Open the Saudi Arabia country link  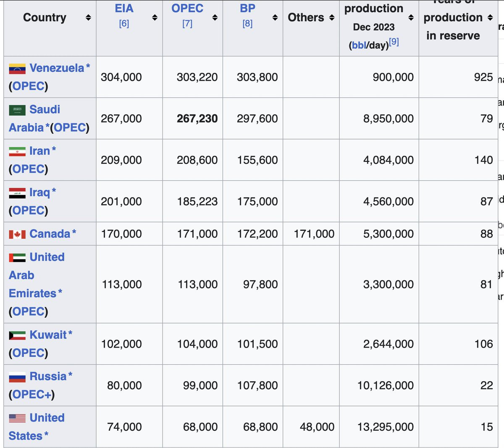pyautogui.click(x=34, y=119)
